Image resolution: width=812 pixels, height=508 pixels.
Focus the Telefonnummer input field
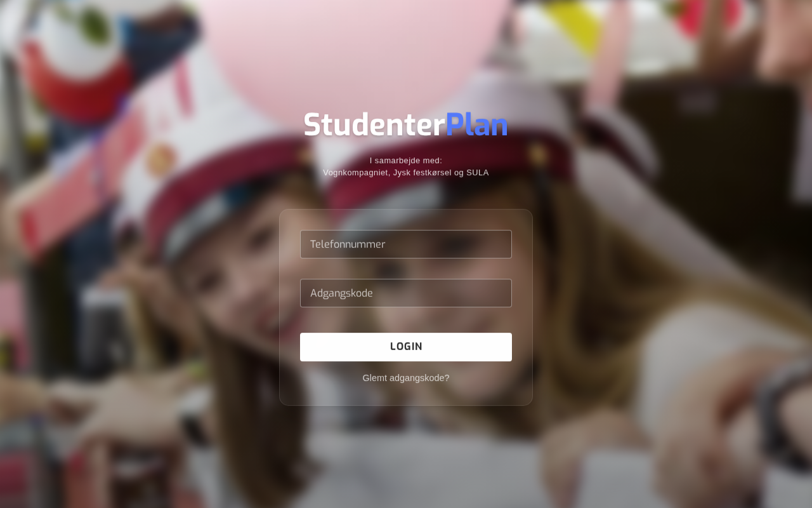tap(406, 244)
